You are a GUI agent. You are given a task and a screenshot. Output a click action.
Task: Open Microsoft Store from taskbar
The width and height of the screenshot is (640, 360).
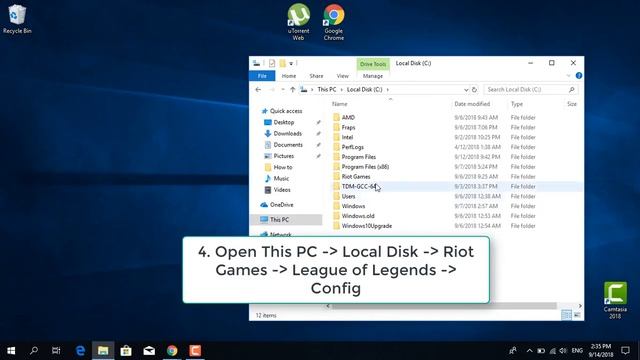(126, 351)
